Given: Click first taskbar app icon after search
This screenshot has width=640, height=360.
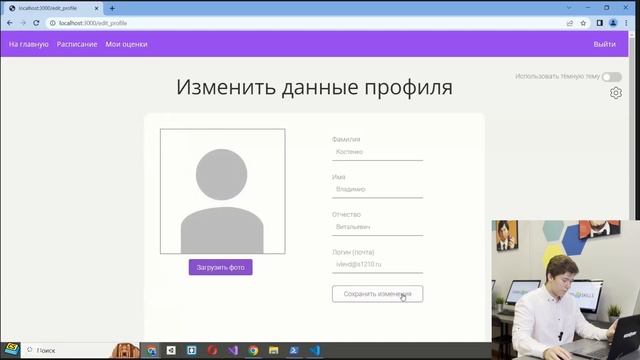Looking at the screenshot, I should point(151,350).
